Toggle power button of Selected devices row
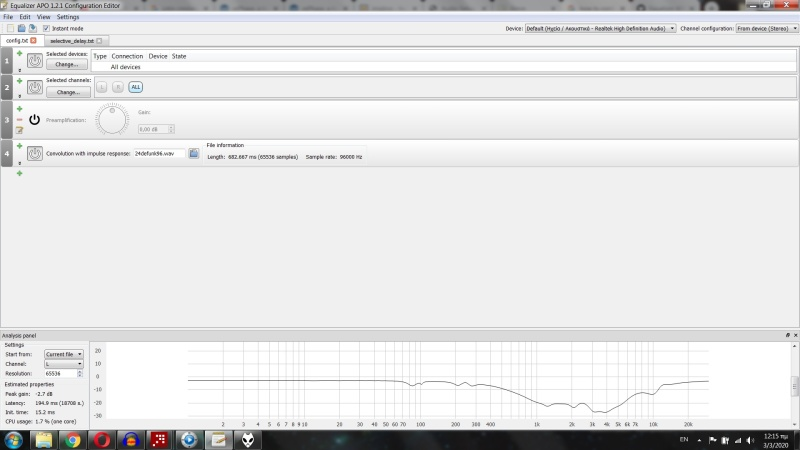 (34, 61)
